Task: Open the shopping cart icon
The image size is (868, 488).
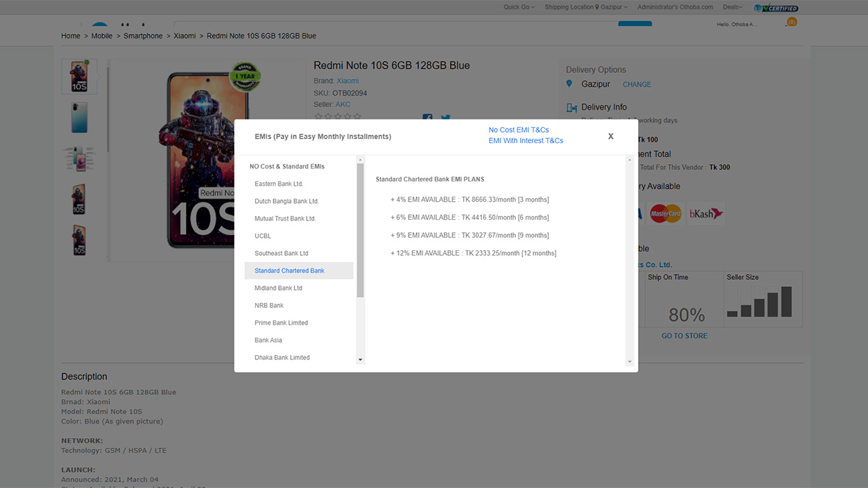Action: [x=791, y=24]
